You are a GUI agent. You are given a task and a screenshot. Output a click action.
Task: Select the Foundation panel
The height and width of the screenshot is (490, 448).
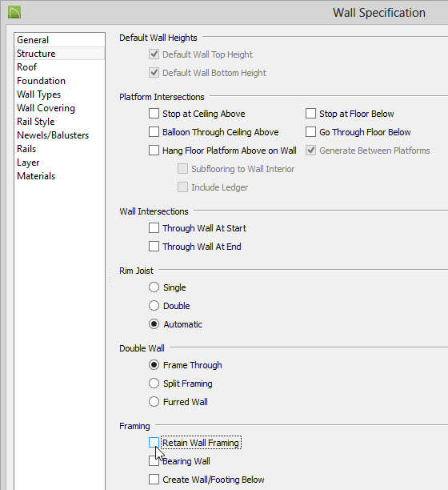click(x=42, y=81)
